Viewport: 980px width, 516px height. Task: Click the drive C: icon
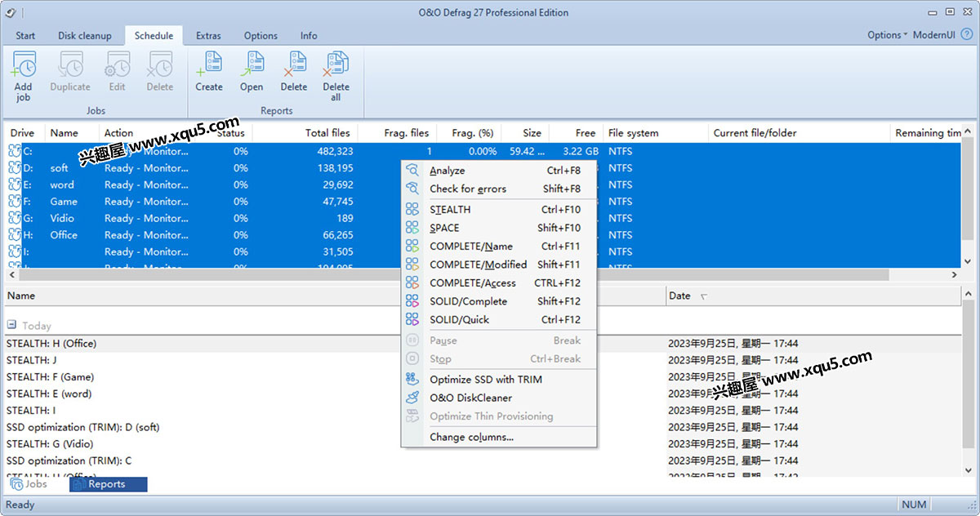tap(15, 151)
